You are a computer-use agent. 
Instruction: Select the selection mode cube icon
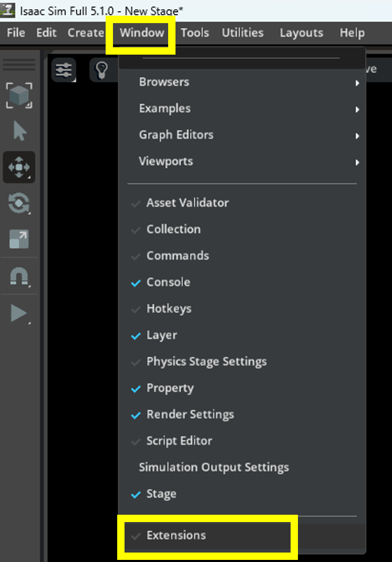pos(19,96)
